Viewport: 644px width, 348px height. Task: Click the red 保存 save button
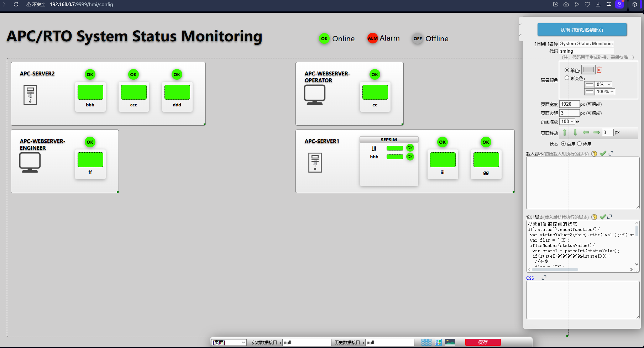pyautogui.click(x=483, y=342)
